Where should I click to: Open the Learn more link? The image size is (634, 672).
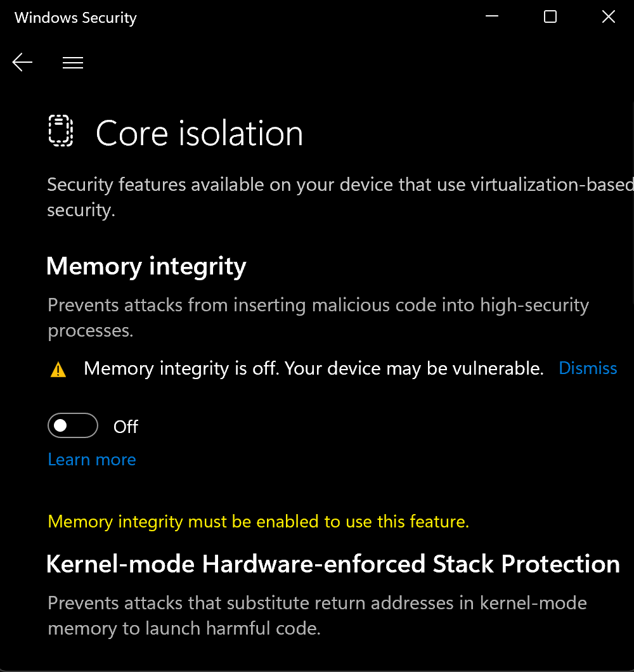click(x=92, y=460)
